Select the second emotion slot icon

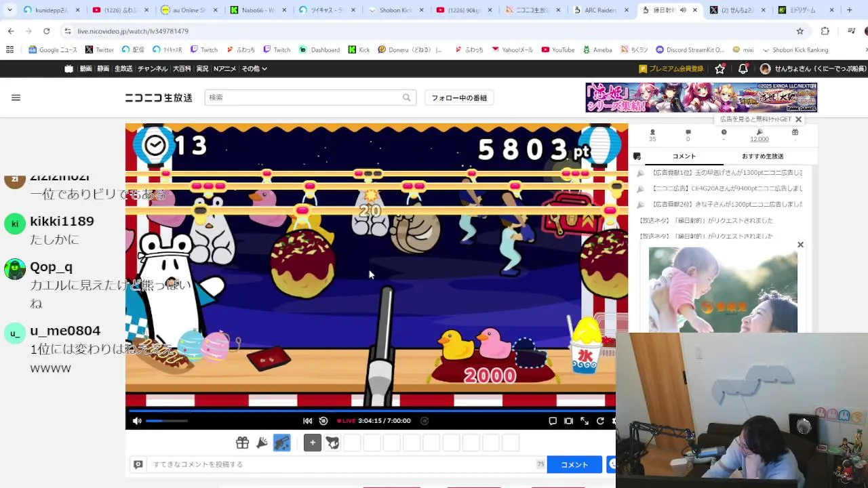tap(332, 443)
